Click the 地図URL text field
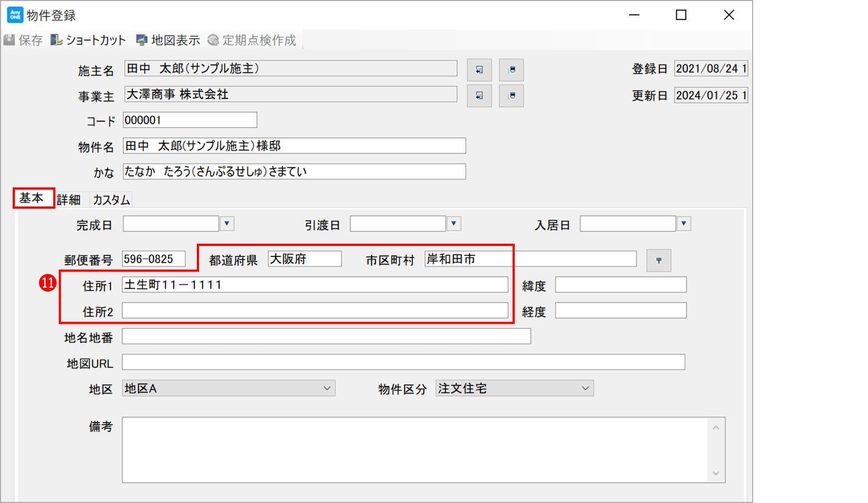Screen dimensions: 868x503 pos(403,362)
